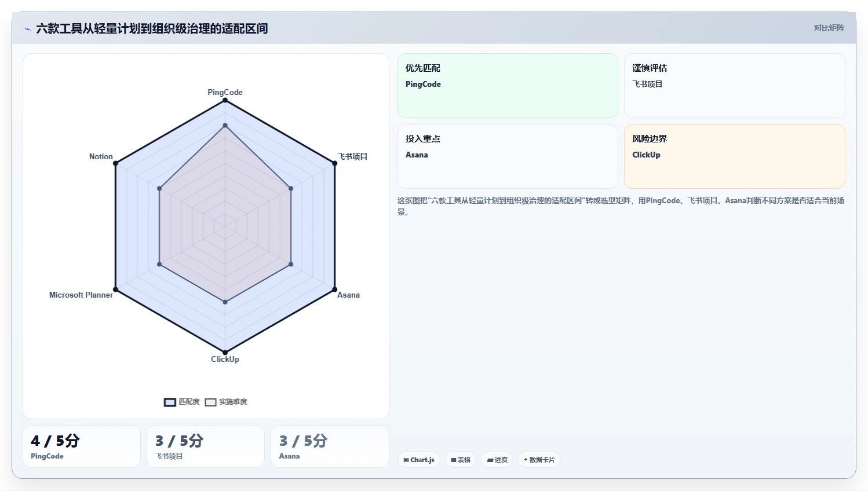Select the 投入重点 Asana card
This screenshot has height=491, width=868.
[x=508, y=156]
